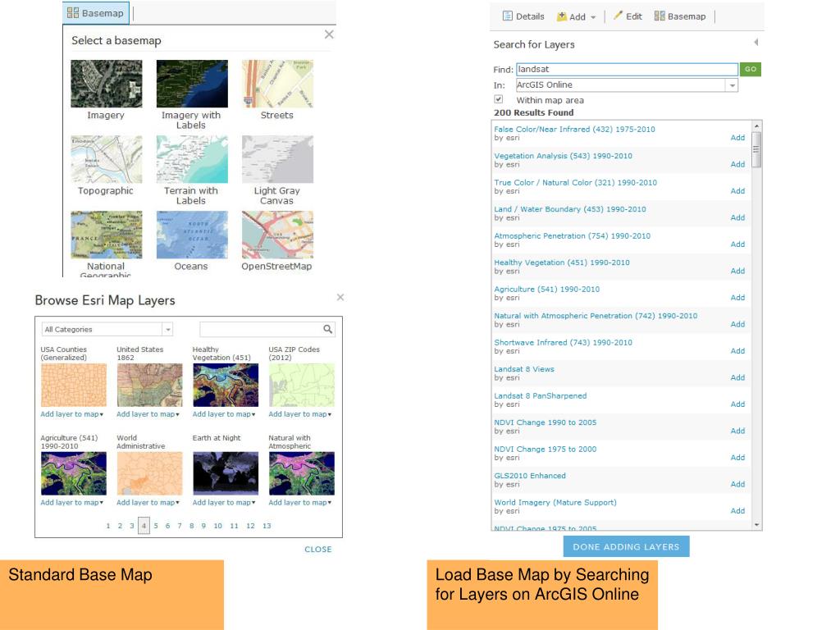The image size is (840, 630).
Task: Go to page 10 of Esri layers
Action: tap(218, 526)
